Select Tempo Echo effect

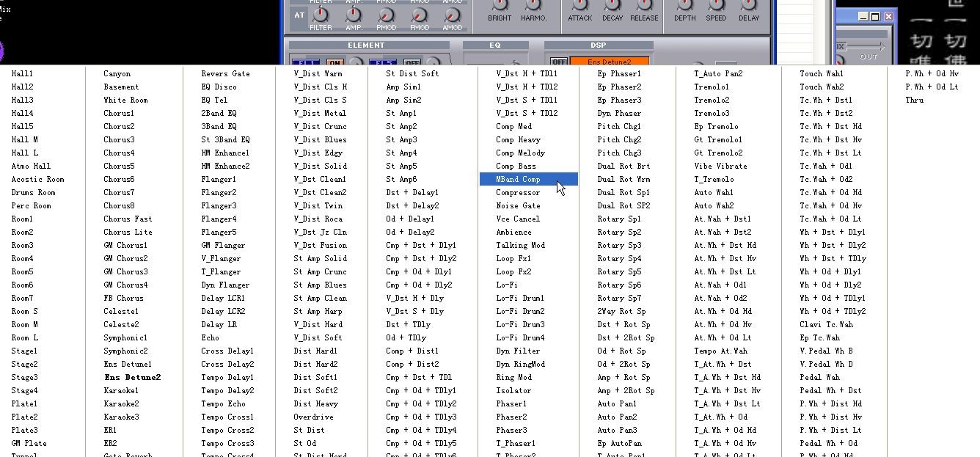(223, 403)
